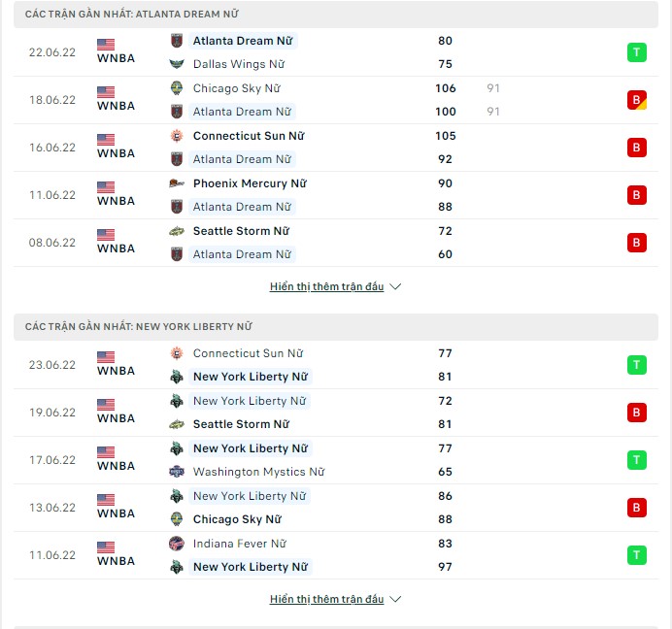
Task: Click the green T badge for 17.06.22 match
Action: [636, 460]
